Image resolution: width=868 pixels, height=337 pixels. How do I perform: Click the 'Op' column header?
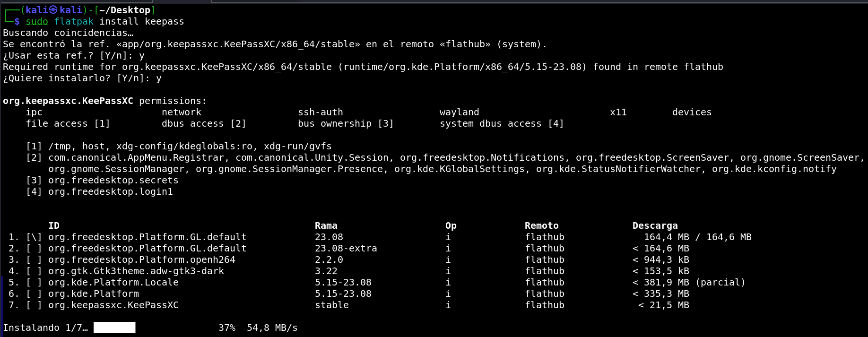451,225
